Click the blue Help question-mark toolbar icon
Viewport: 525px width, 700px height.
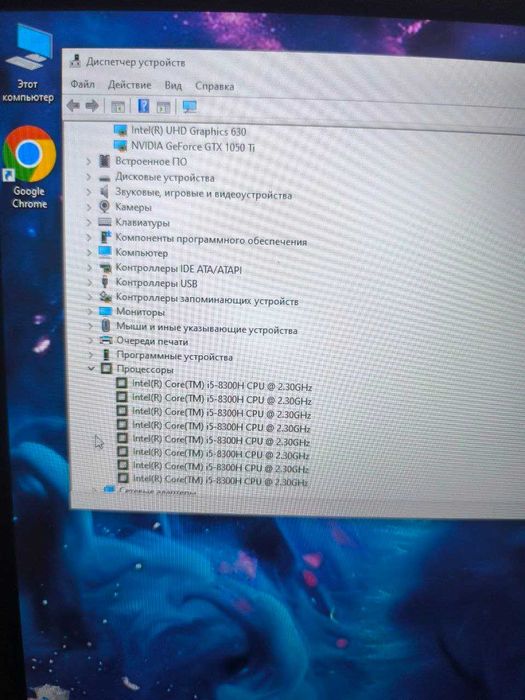pyautogui.click(x=143, y=106)
